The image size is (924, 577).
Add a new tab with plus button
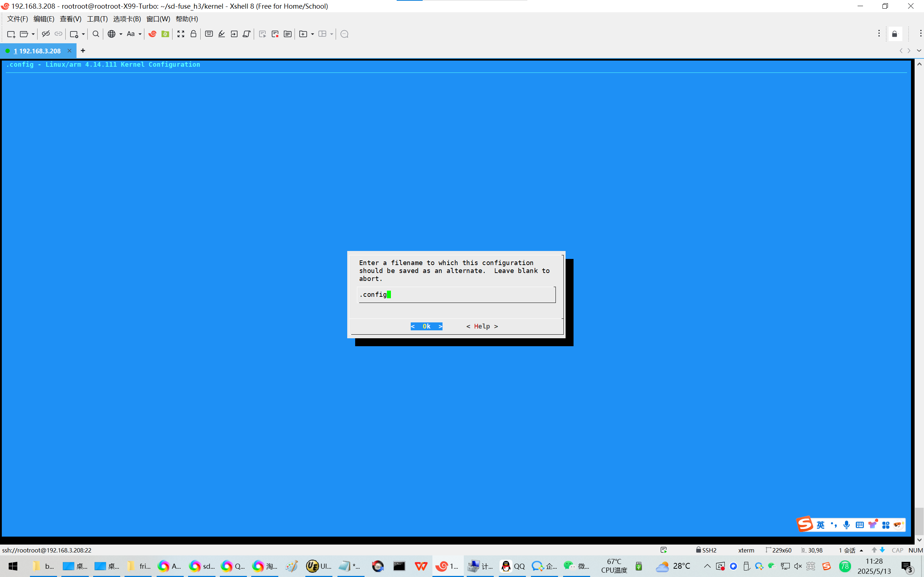pyautogui.click(x=83, y=50)
